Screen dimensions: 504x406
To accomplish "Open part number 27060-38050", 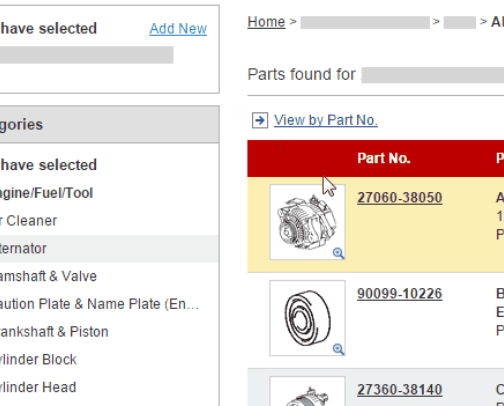I will (400, 198).
